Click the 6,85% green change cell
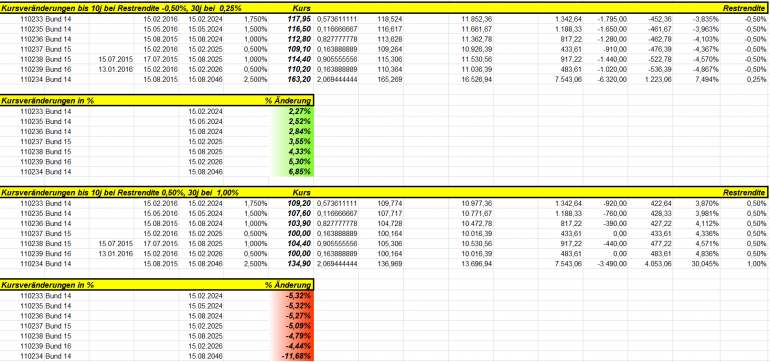This screenshot has width=770, height=362. click(x=291, y=172)
